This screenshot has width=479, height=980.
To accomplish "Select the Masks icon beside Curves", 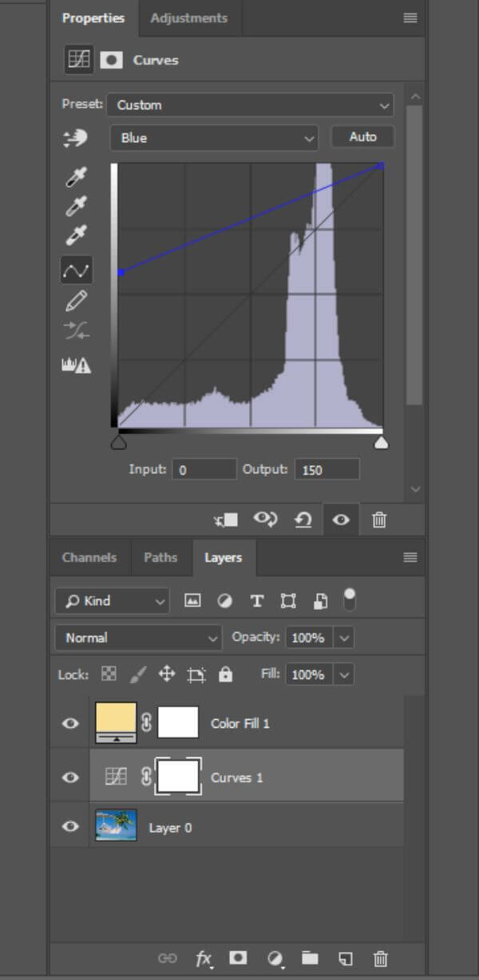I will pos(111,60).
